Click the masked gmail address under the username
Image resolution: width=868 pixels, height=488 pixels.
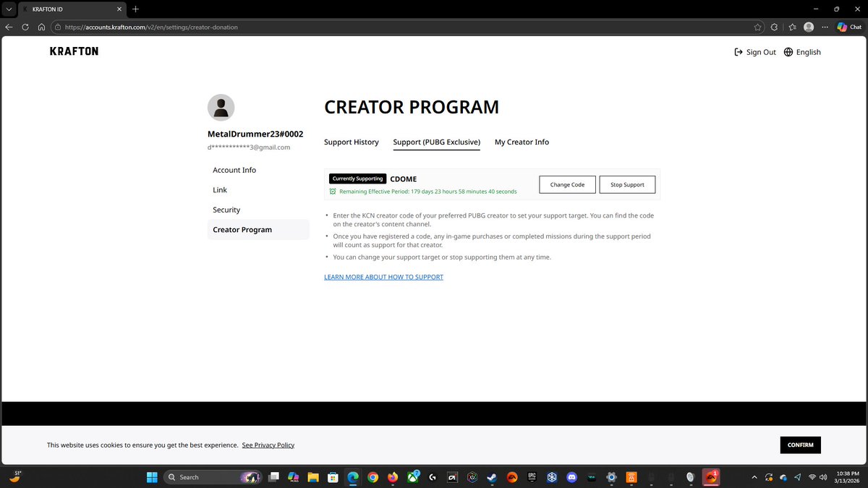pyautogui.click(x=249, y=147)
